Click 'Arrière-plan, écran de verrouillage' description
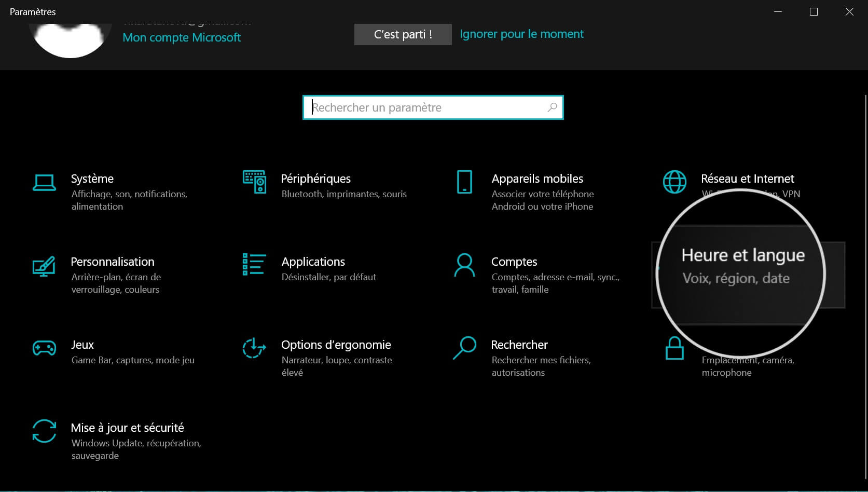Viewport: 868px width, 492px height. (116, 283)
